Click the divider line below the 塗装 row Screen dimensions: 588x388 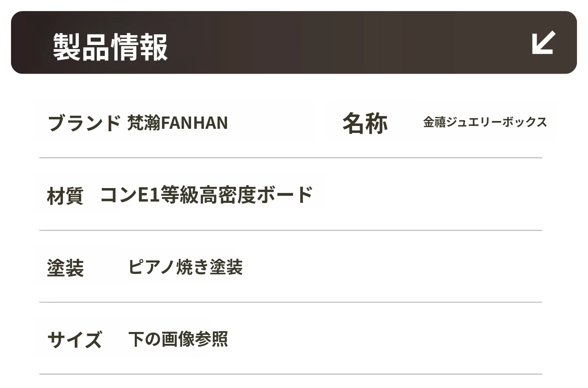[290, 302]
